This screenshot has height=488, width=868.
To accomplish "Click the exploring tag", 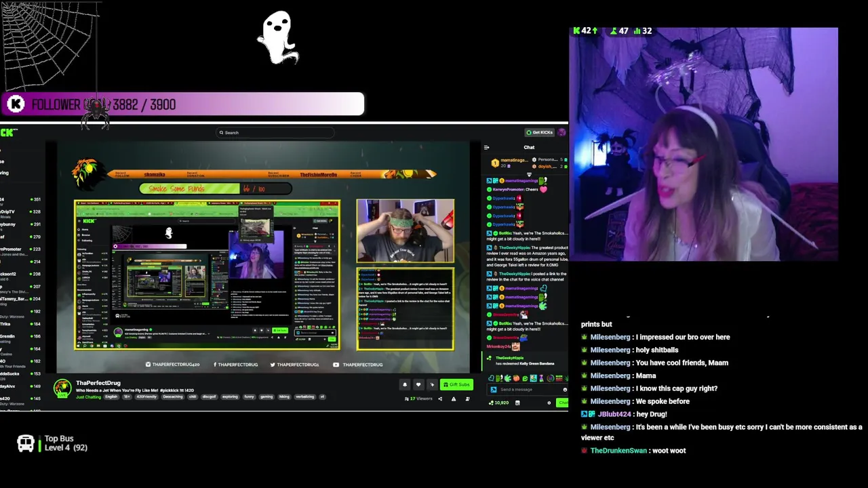I will tap(230, 397).
